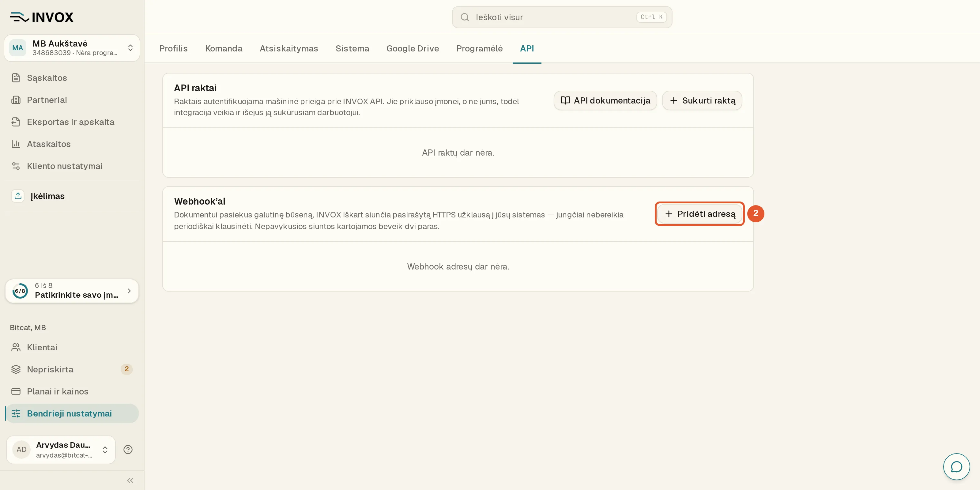Switch to the Profilis tab

(173, 49)
